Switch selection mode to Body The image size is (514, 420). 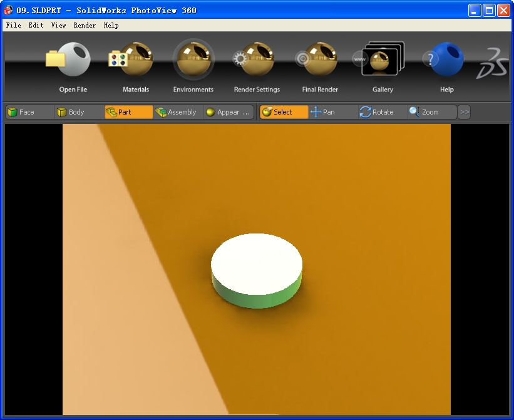coord(80,112)
